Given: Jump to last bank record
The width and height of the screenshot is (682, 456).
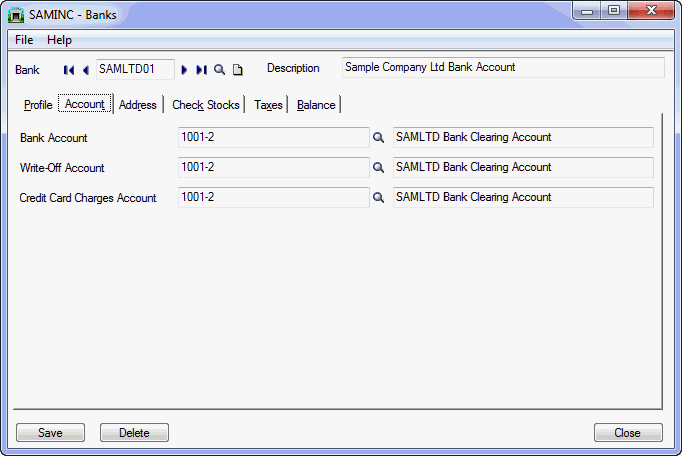Looking at the screenshot, I should (201, 70).
